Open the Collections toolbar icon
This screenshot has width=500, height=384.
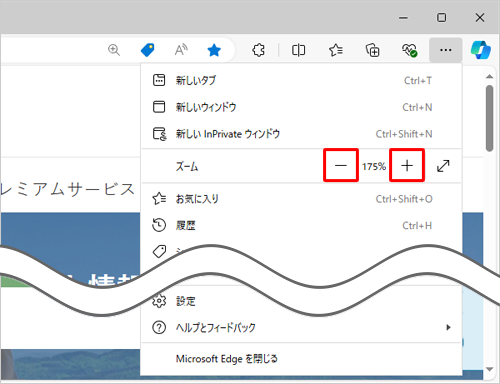[373, 50]
